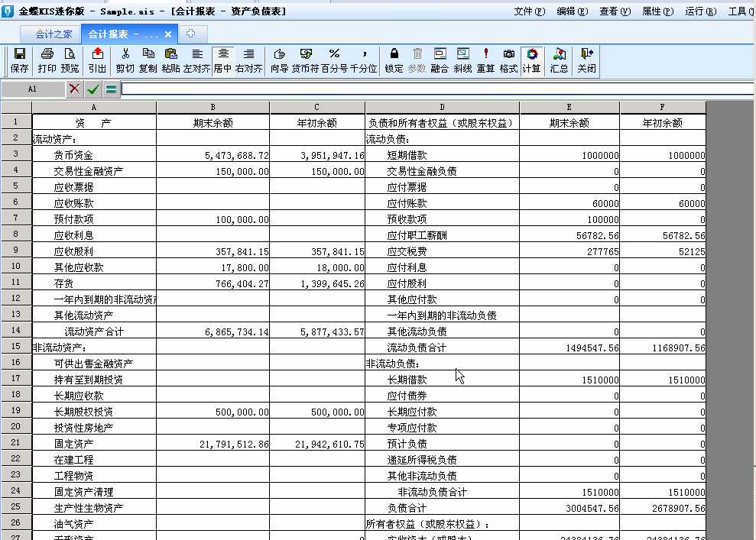Screen dimensions: 756x540
Task: Run 重算 recalculate tool
Action: pos(485,60)
